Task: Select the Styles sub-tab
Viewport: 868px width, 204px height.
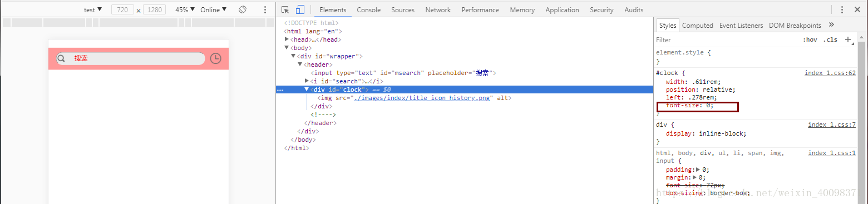Action: coord(668,26)
